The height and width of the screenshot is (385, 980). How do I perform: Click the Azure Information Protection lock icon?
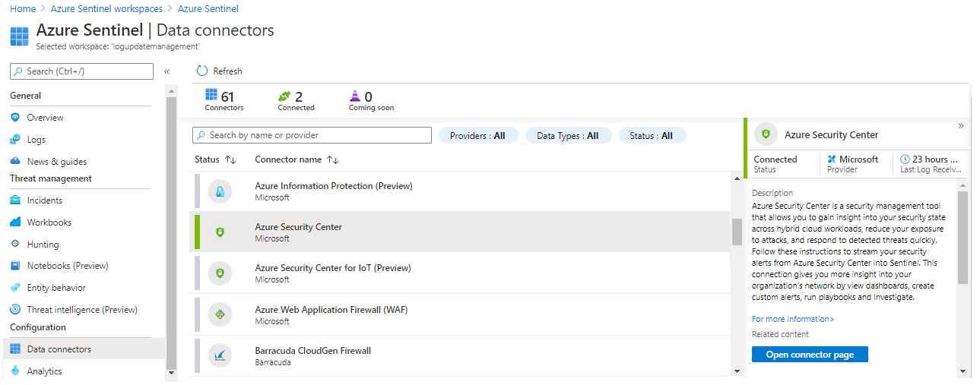click(x=220, y=191)
